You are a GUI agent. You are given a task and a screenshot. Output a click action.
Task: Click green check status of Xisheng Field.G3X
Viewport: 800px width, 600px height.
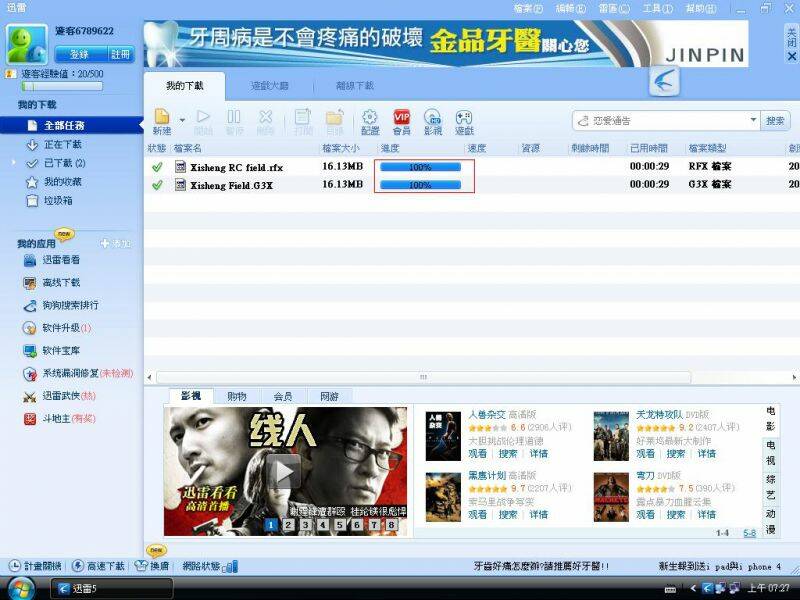(x=157, y=185)
